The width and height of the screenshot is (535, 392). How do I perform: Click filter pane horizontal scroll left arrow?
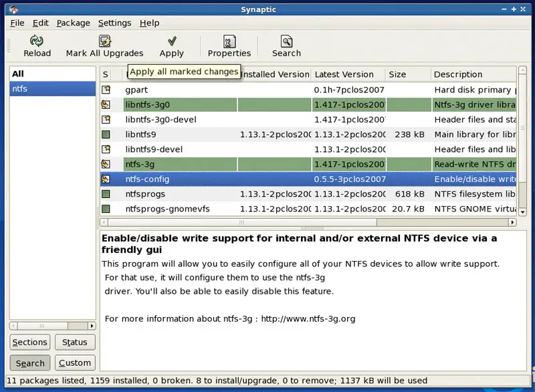(13, 326)
